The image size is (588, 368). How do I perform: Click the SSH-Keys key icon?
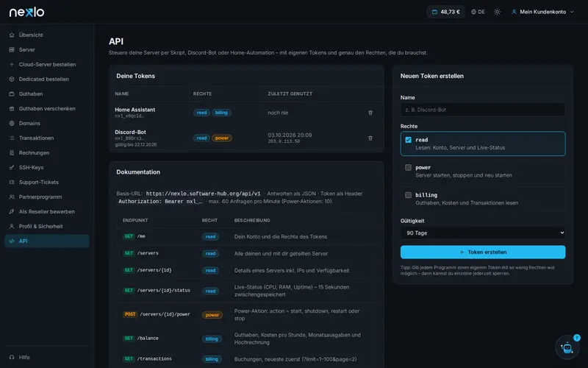coord(12,168)
